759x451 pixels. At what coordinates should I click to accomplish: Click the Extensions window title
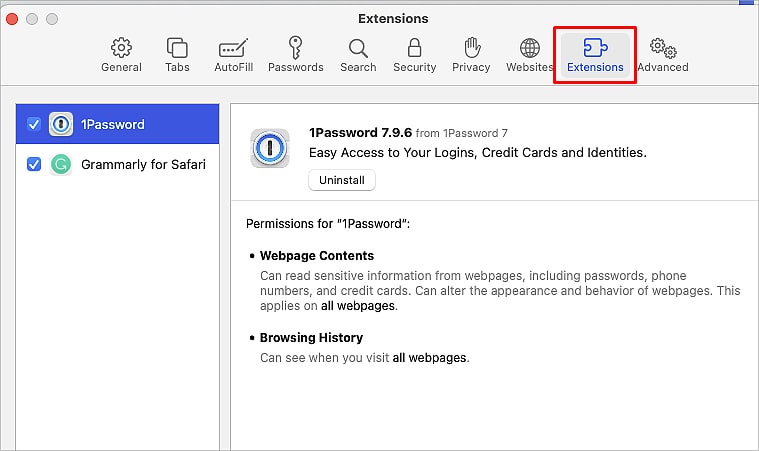coord(393,18)
